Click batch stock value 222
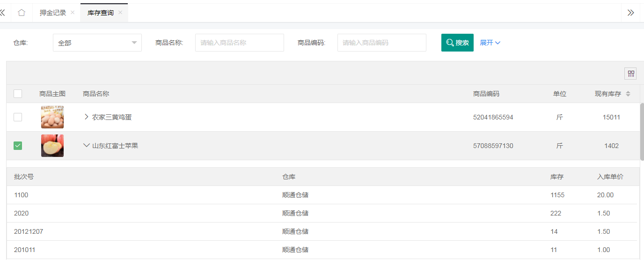Image resolution: width=644 pixels, height=260 pixels. [556, 213]
